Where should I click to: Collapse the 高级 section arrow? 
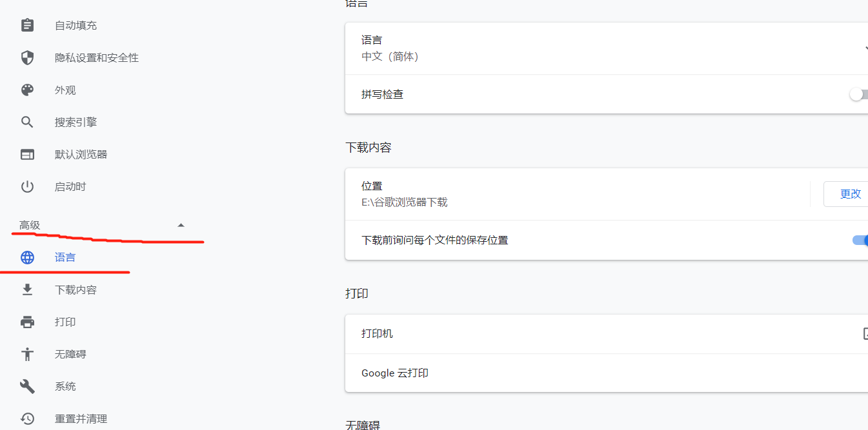(181, 224)
